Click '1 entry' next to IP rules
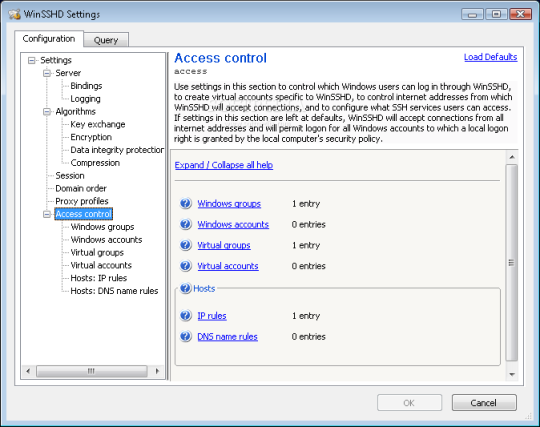Viewport: 540px width, 427px height. (306, 316)
